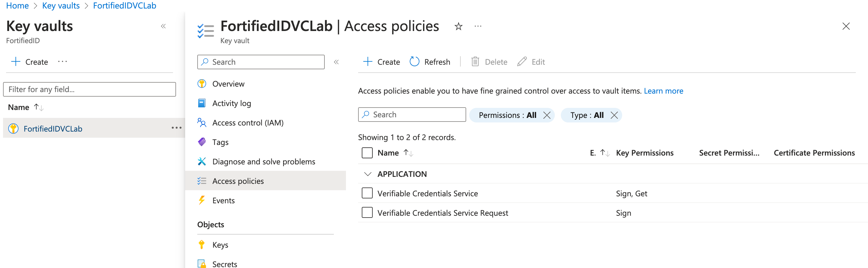Click the Overview key icon
The image size is (868, 268).
tap(202, 84)
